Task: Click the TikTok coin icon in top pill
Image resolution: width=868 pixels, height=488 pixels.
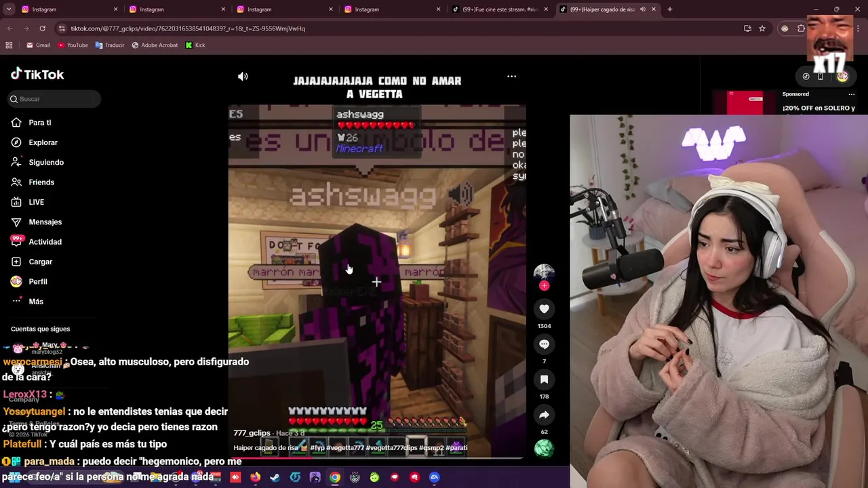Action: (x=806, y=77)
